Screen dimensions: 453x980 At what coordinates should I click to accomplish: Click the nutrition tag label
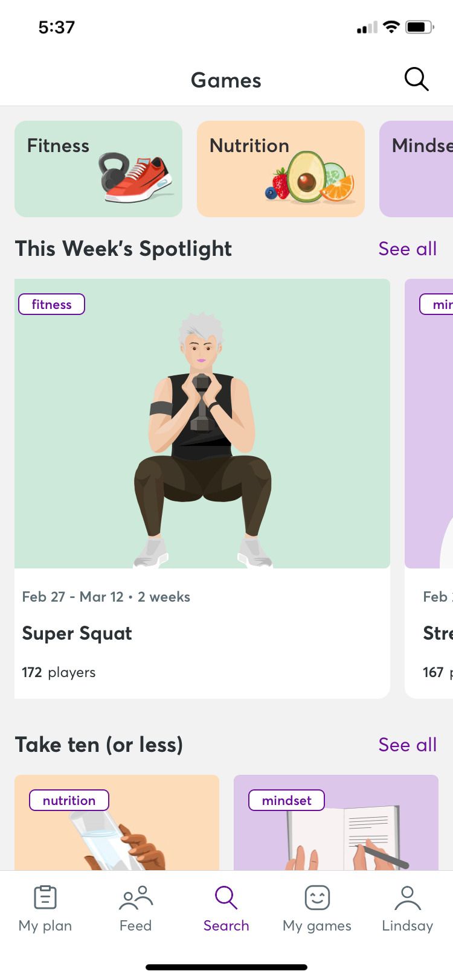(x=69, y=800)
